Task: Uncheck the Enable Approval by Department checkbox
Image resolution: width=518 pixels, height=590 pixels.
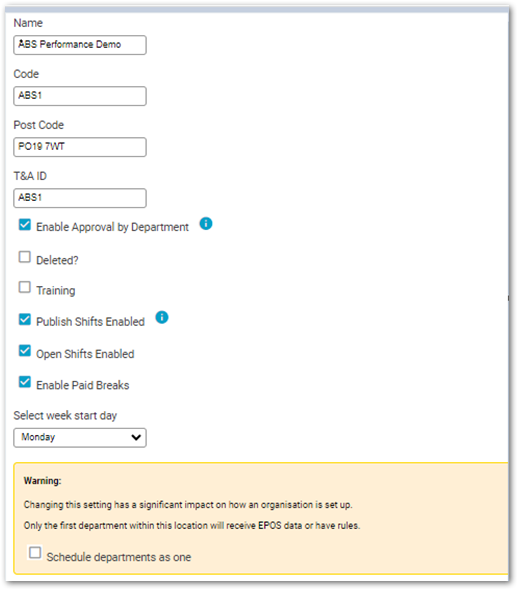Action: [x=25, y=225]
